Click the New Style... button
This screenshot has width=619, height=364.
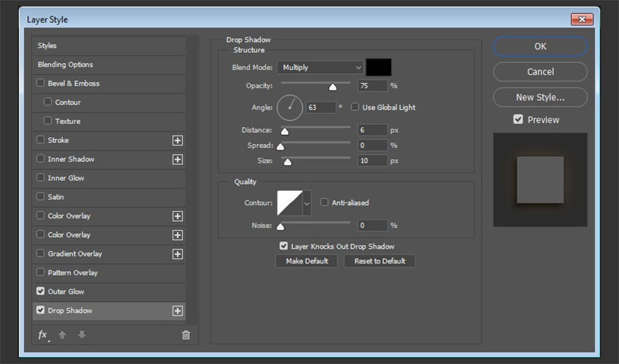(x=540, y=98)
